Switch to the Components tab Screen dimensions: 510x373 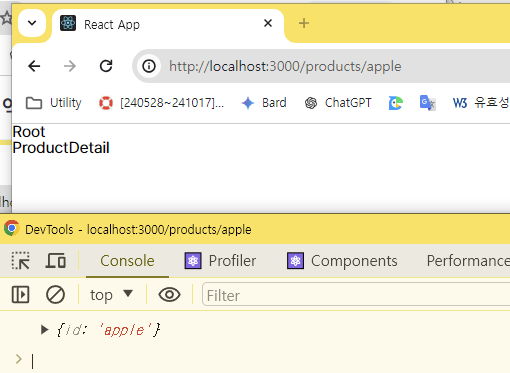click(342, 261)
